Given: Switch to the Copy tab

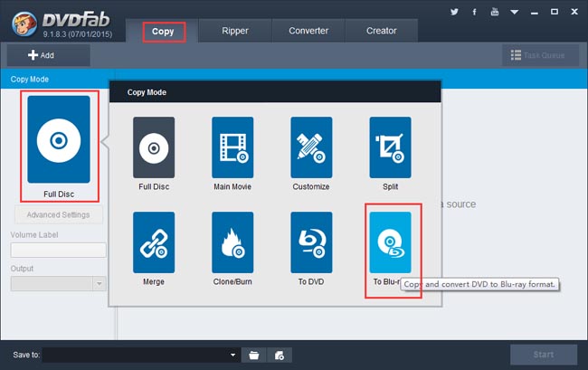Looking at the screenshot, I should tap(163, 31).
